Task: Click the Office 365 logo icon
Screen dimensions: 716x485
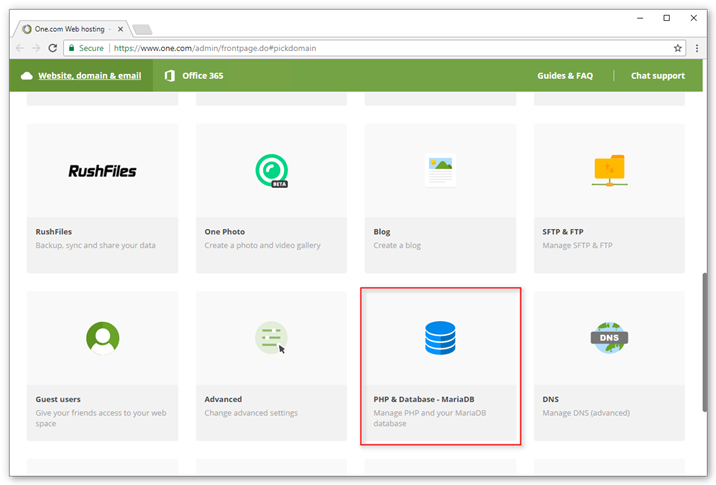Action: (x=170, y=76)
